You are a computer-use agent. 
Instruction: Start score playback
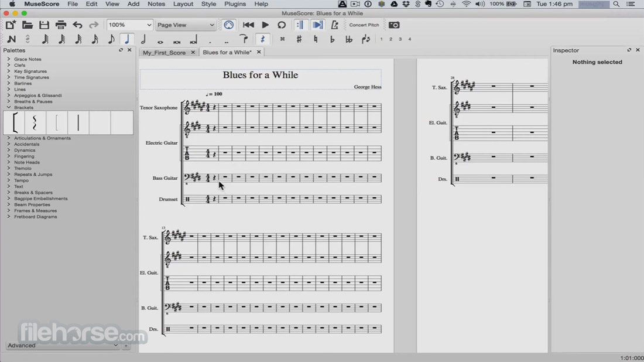[265, 25]
